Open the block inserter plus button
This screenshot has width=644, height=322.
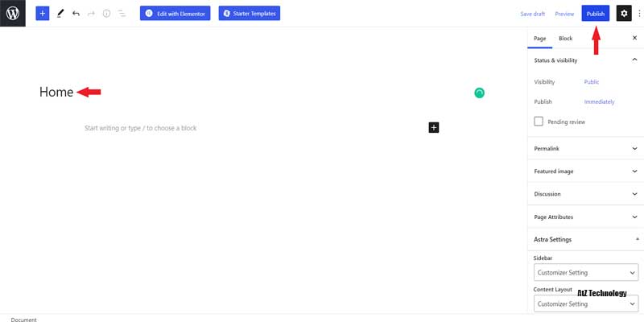(x=43, y=14)
